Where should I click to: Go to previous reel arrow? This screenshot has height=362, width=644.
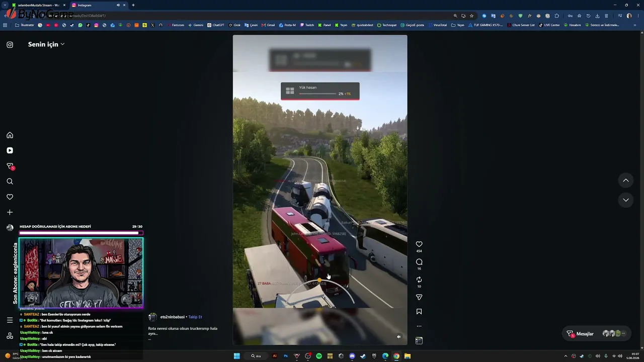pyautogui.click(x=626, y=180)
